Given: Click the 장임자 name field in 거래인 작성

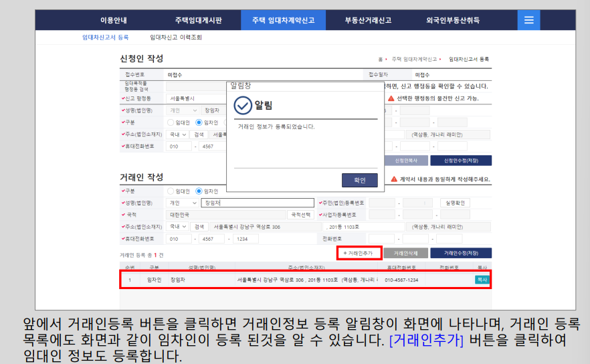Looking at the screenshot, I should click(258, 203).
